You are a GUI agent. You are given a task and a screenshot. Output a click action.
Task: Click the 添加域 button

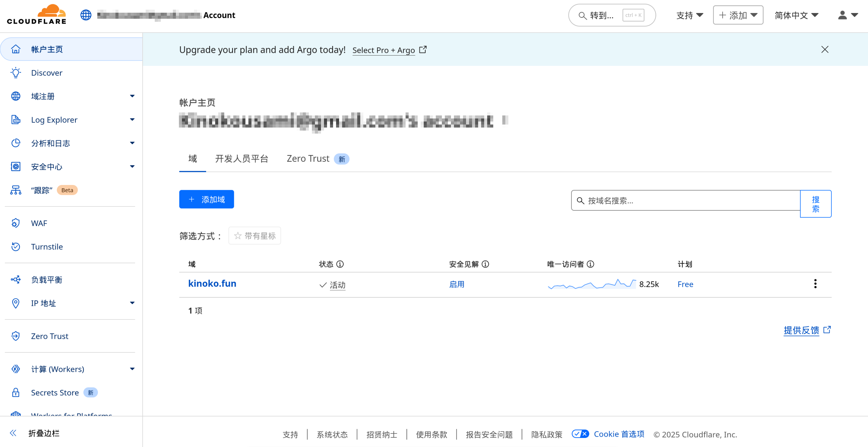coord(206,199)
